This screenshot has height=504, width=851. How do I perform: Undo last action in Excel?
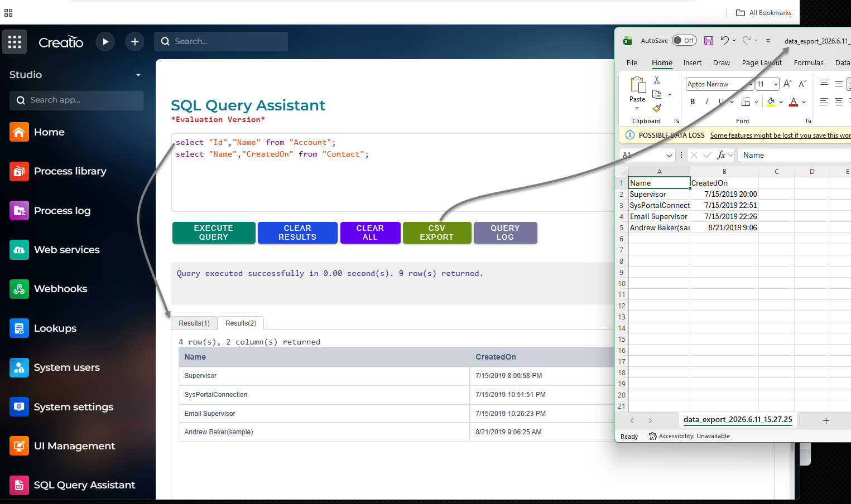pyautogui.click(x=724, y=40)
